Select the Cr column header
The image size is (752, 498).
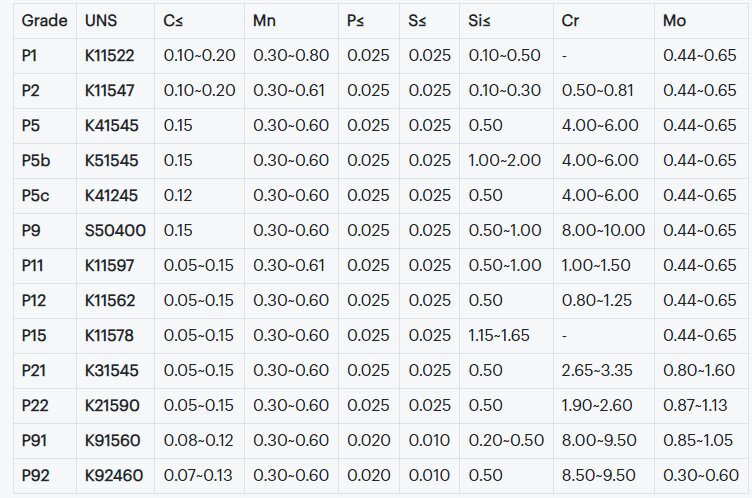[x=571, y=21]
